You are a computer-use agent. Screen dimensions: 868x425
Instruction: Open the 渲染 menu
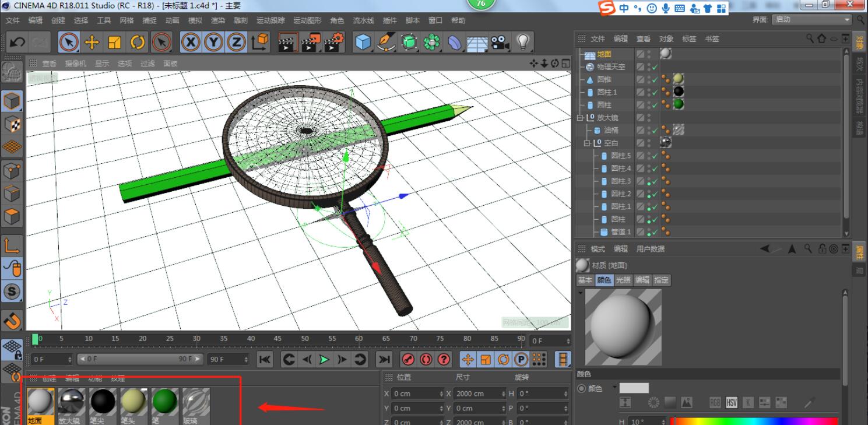[x=218, y=20]
